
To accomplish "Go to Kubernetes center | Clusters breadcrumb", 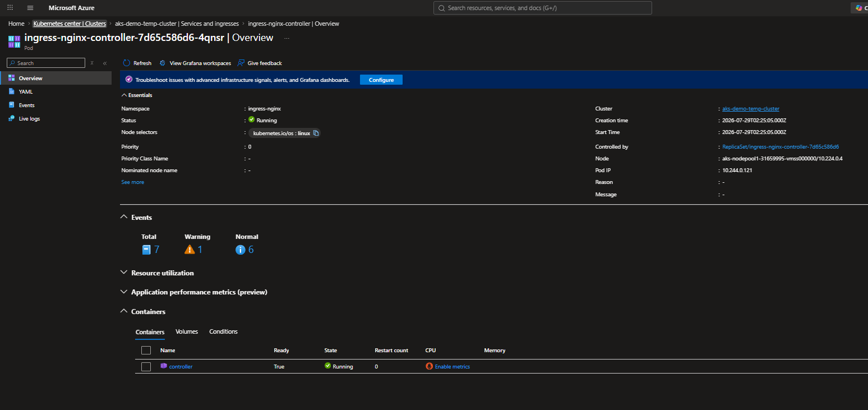I will click(x=70, y=24).
